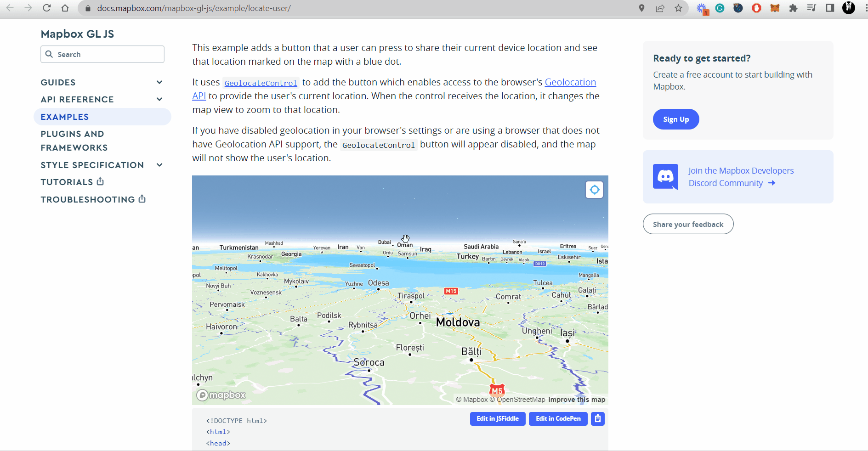868x451 pixels.
Task: Open the Geolocation API link
Action: click(570, 82)
